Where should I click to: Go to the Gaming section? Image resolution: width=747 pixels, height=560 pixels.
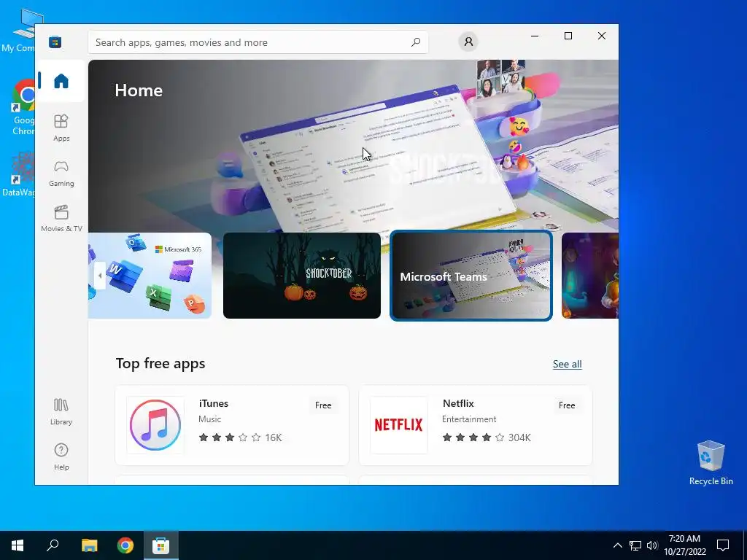(61, 173)
